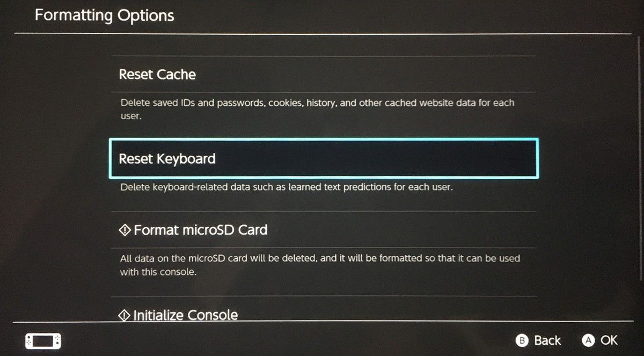Click the Formatting Options page title

tap(105, 15)
